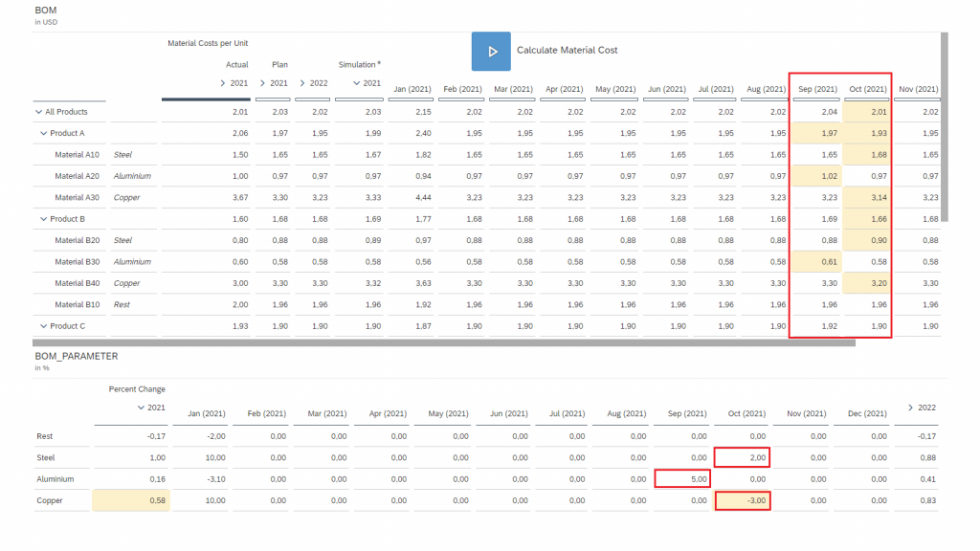The image size is (980, 551).
Task: Click the Copper parameter cell for Oct (2021)
Action: pyautogui.click(x=742, y=500)
